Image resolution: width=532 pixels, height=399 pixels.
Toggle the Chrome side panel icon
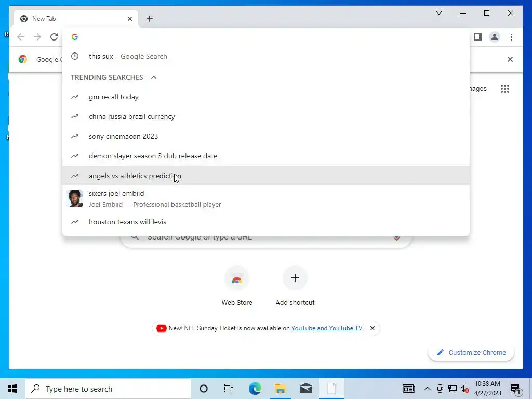[x=478, y=37]
